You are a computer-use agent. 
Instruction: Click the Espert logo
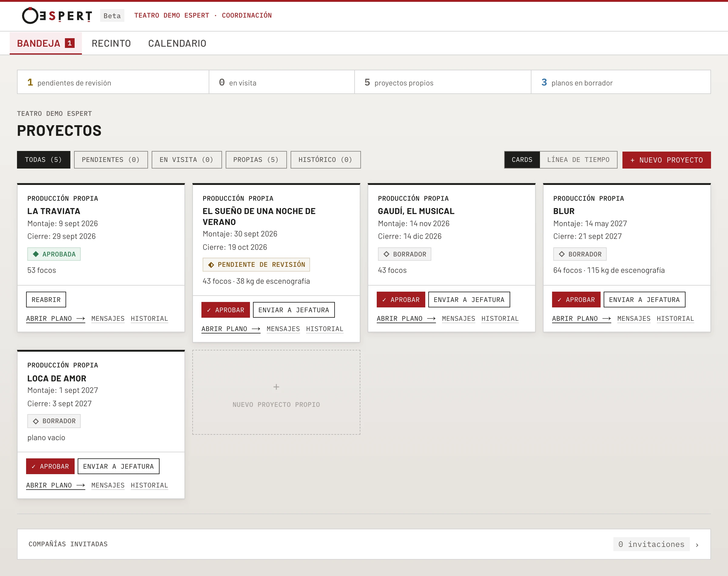[x=57, y=15]
